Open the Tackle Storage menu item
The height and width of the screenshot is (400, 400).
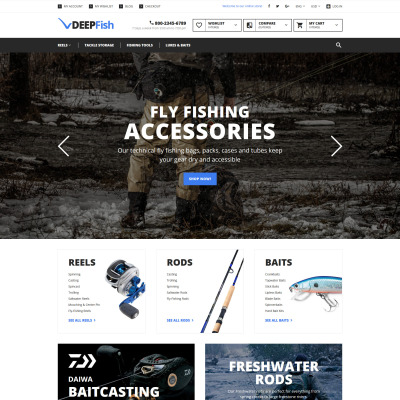[x=99, y=45]
